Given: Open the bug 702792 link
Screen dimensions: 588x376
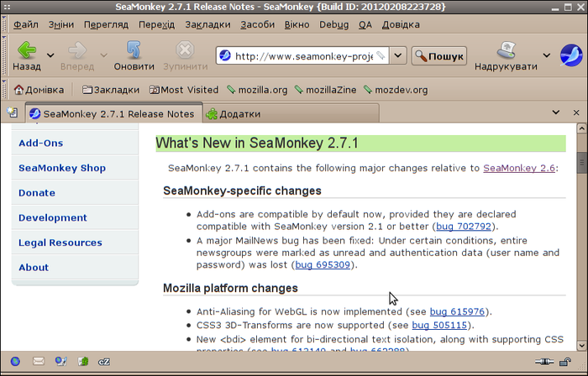Looking at the screenshot, I should pos(464,227).
